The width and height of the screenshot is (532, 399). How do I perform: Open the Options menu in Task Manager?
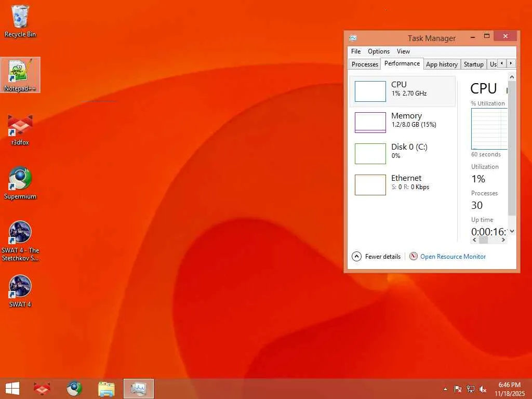pos(379,51)
